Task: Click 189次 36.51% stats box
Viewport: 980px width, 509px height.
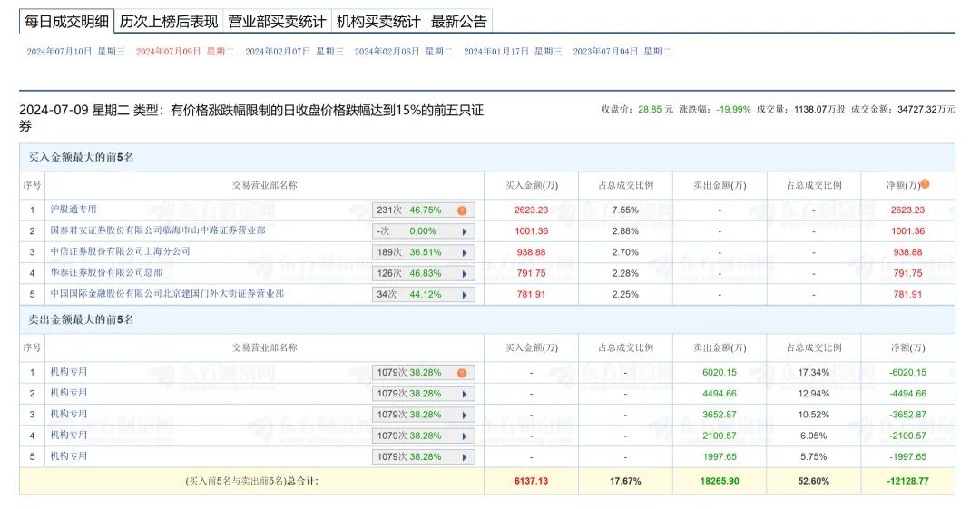Action: tap(423, 252)
